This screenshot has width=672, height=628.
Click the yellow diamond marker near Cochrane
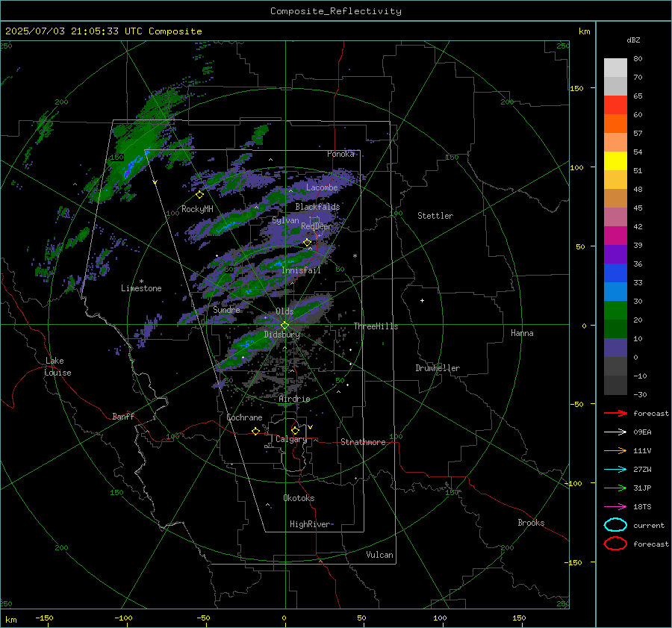(255, 431)
